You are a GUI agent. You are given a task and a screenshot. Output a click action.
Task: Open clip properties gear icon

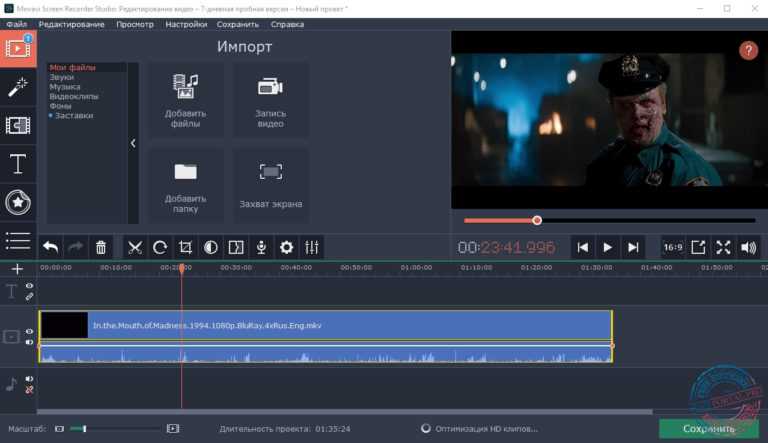tap(287, 247)
